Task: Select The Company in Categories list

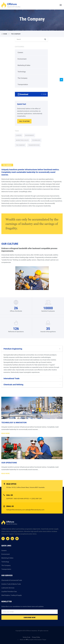Action: tap(22, 78)
